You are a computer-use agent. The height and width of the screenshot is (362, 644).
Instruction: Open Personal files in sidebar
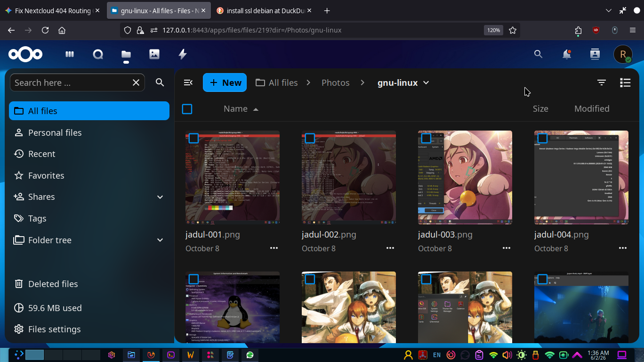(x=89, y=132)
